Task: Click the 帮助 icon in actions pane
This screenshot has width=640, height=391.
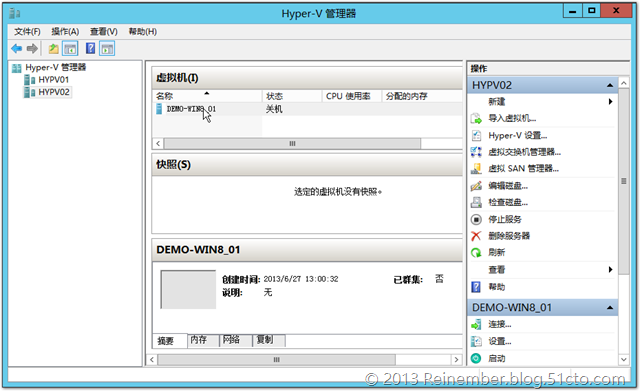Action: click(476, 287)
